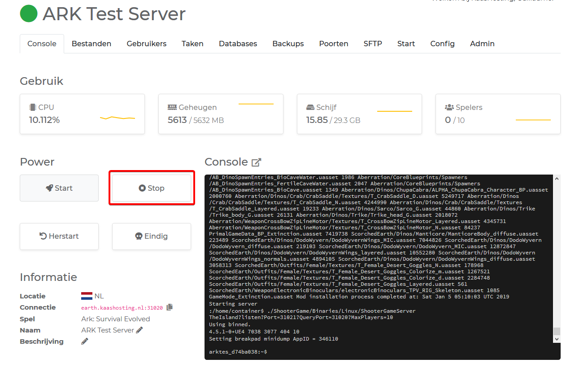Click the Spelers users icon
This screenshot has height=372, width=588.
tap(449, 108)
